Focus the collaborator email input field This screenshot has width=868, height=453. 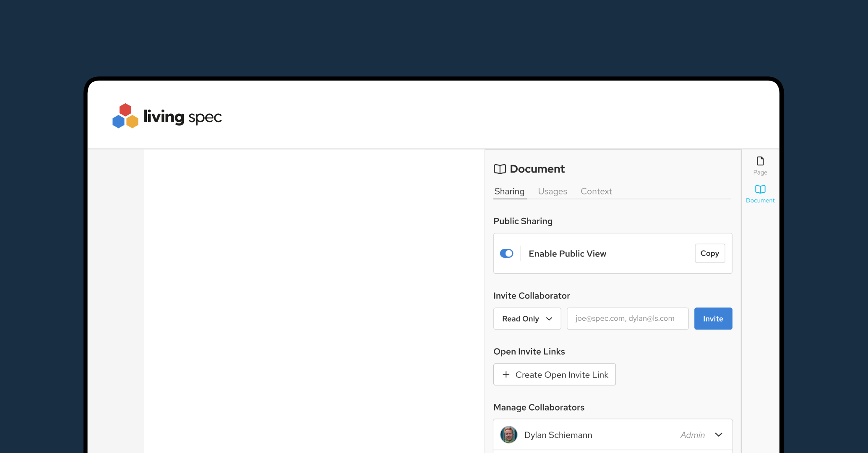pos(627,319)
